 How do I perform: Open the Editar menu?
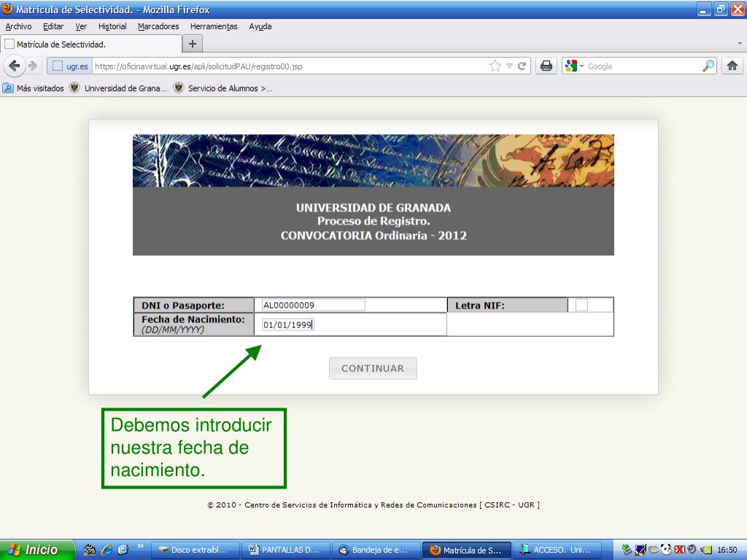53,26
